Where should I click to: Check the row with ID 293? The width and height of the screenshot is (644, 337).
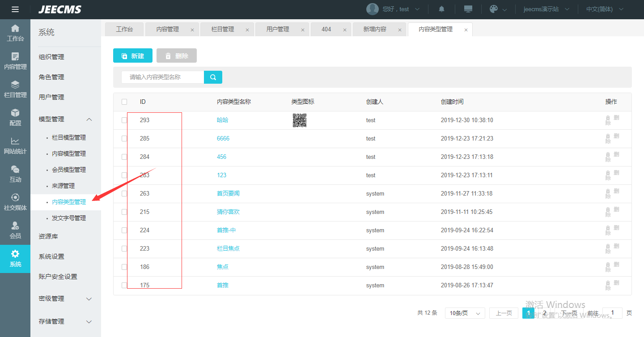pos(124,120)
